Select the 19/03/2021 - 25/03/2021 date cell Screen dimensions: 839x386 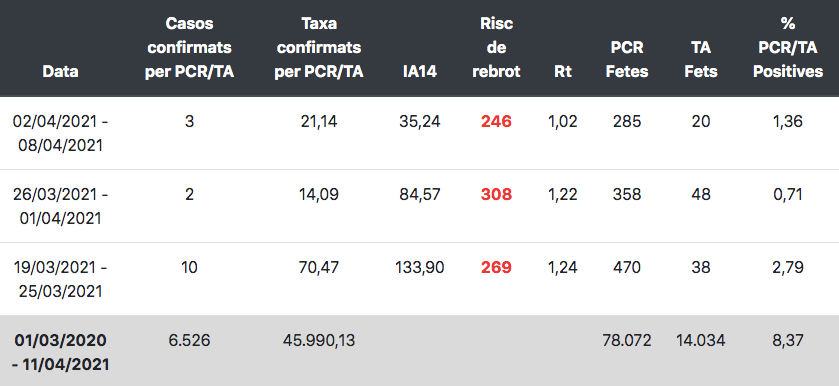click(x=60, y=279)
